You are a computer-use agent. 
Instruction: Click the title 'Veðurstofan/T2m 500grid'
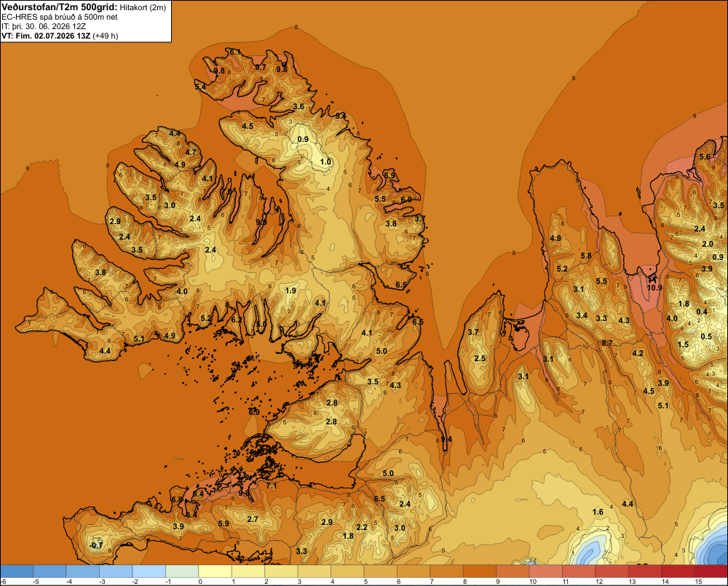[60, 7]
